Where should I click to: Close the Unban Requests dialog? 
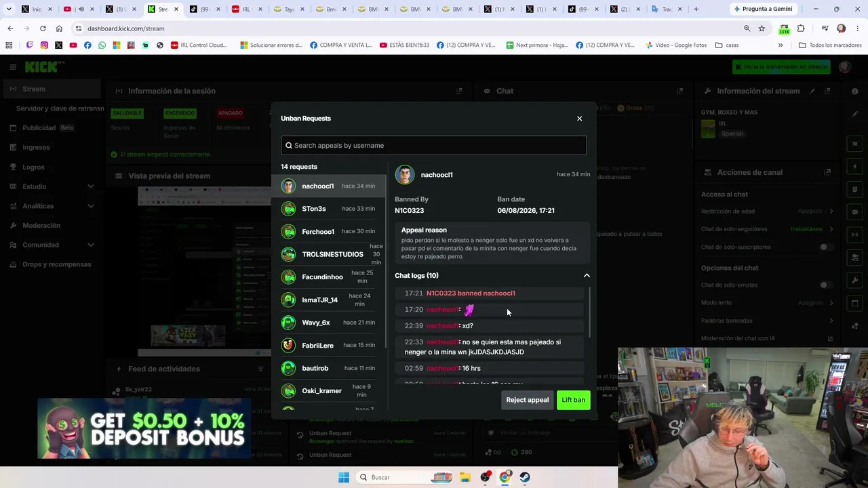(579, 119)
